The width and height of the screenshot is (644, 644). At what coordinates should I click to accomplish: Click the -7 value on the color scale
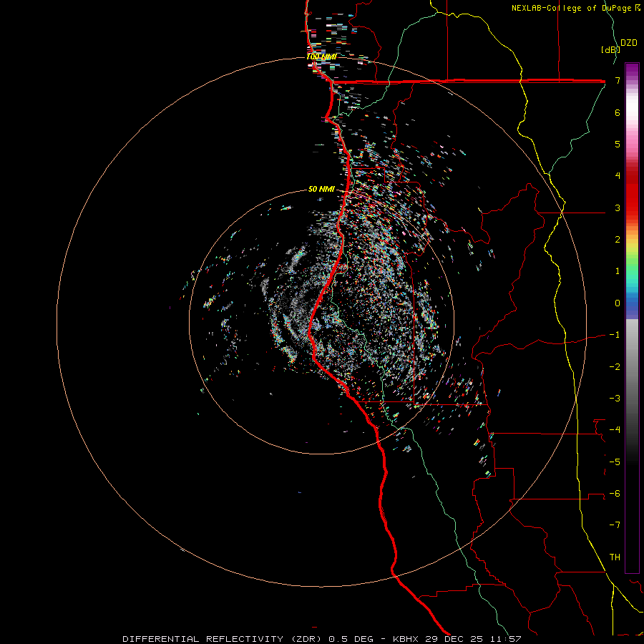[x=615, y=525]
